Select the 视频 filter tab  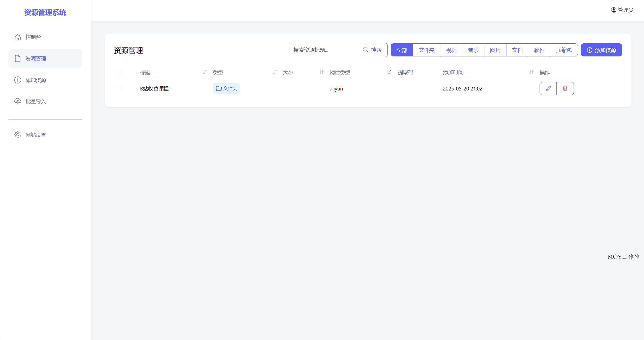click(x=451, y=50)
